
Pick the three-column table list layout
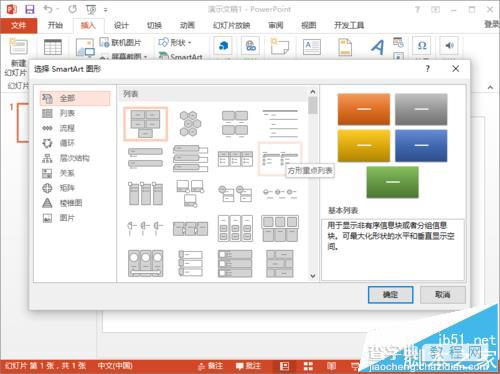click(x=235, y=159)
